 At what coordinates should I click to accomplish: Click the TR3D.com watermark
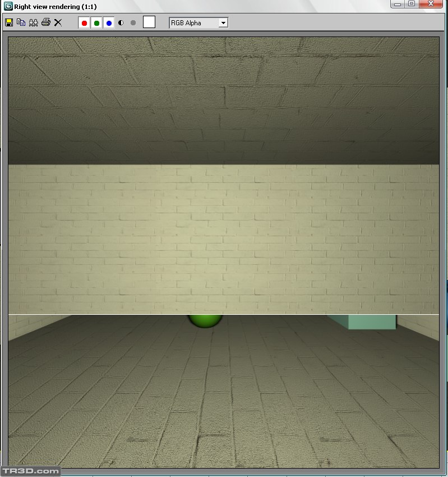tap(30, 471)
